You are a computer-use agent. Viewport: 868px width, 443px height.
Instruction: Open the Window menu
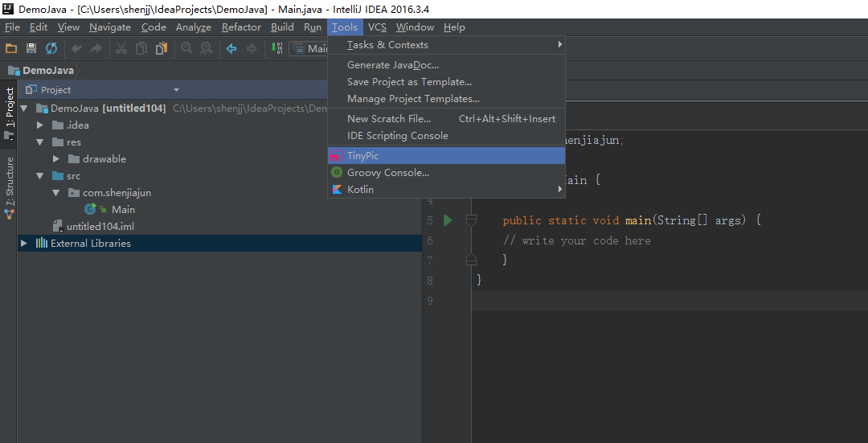point(416,27)
